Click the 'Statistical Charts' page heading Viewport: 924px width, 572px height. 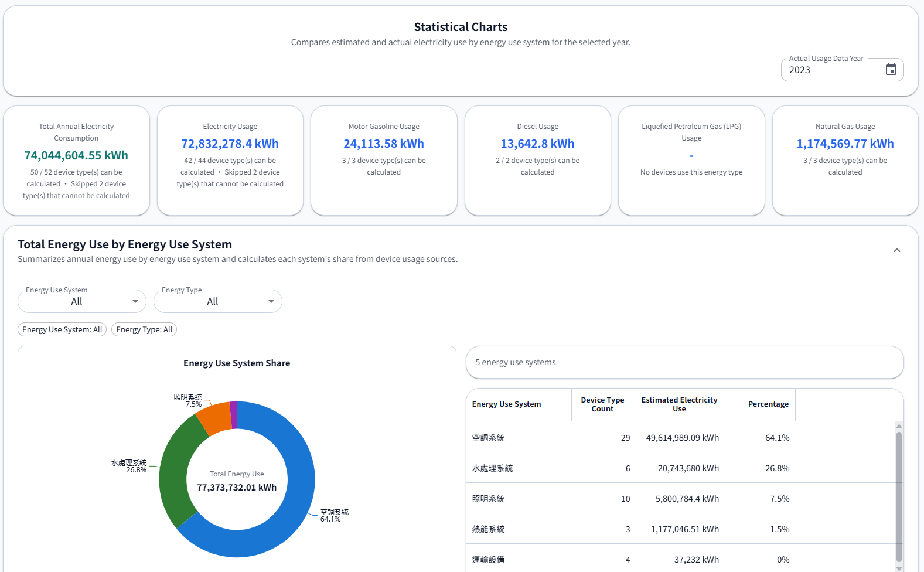461,27
